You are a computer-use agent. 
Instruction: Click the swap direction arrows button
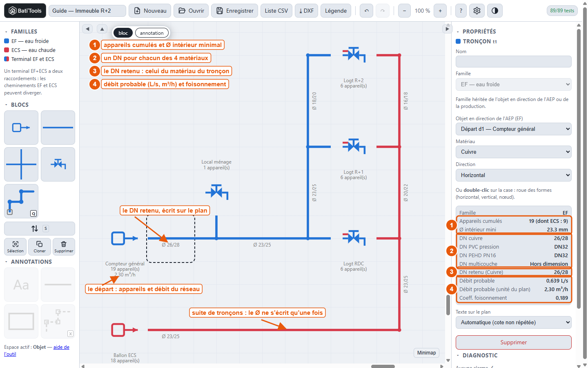[40, 229]
